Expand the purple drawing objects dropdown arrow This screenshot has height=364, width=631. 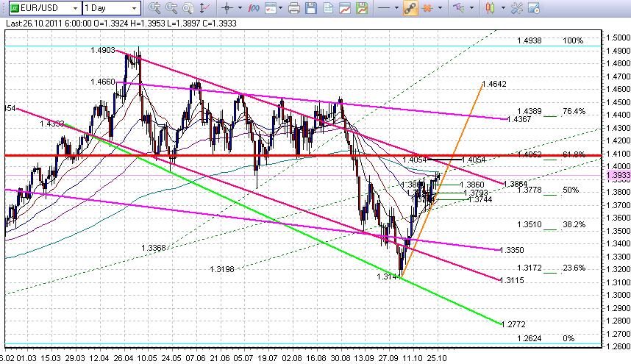[x=471, y=7]
